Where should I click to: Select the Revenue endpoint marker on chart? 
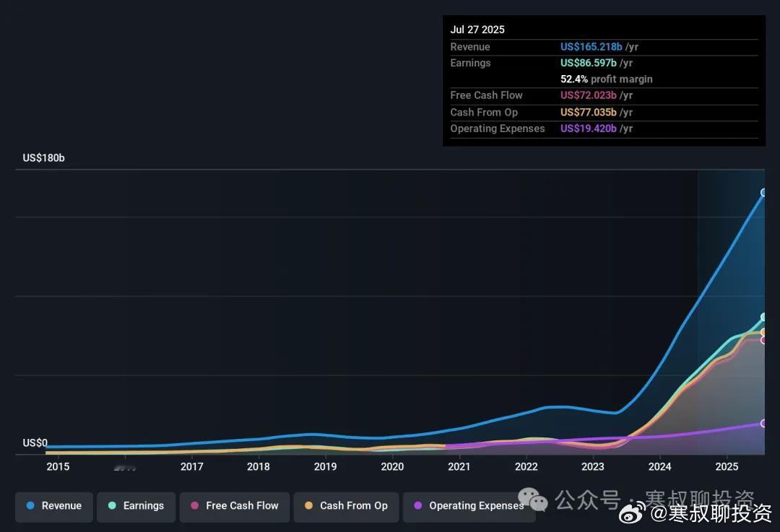coord(763,193)
